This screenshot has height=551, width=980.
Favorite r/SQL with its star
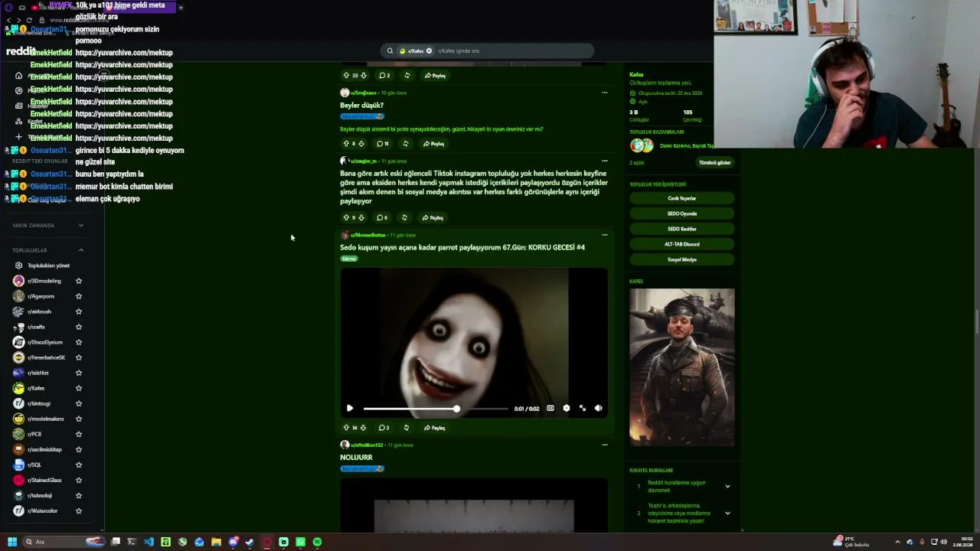pos(79,465)
